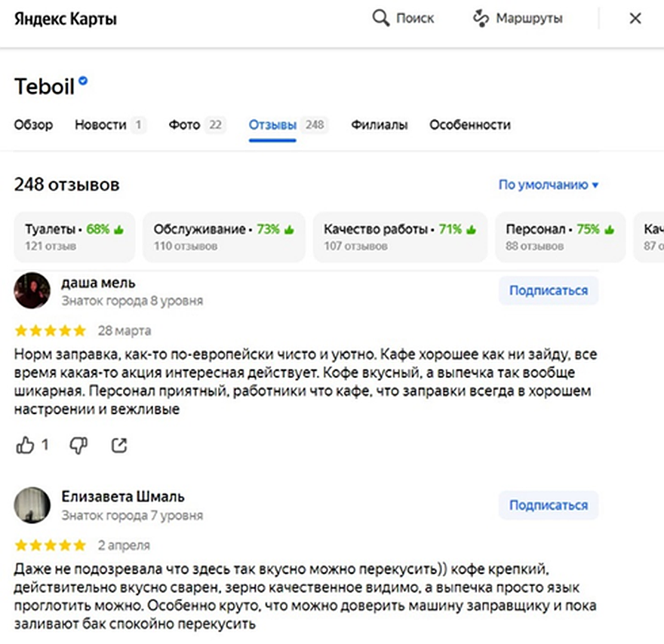This screenshot has height=644, width=664.
Task: Select the star rating on Елизавета Шмаль's review
Action: click(x=49, y=544)
